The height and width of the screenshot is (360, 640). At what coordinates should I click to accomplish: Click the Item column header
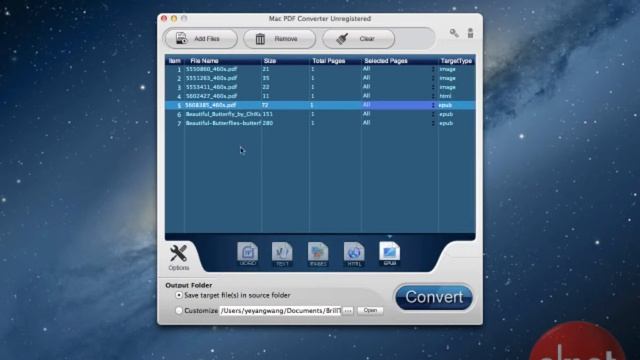tap(175, 61)
